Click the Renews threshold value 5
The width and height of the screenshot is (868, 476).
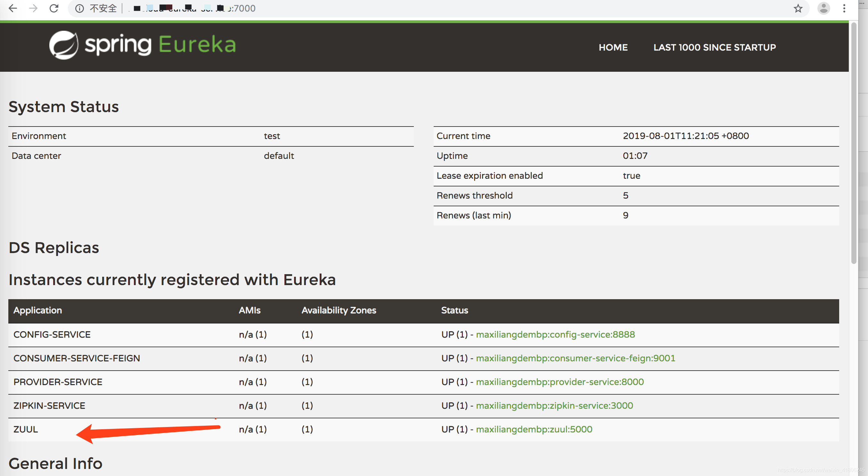(x=626, y=196)
